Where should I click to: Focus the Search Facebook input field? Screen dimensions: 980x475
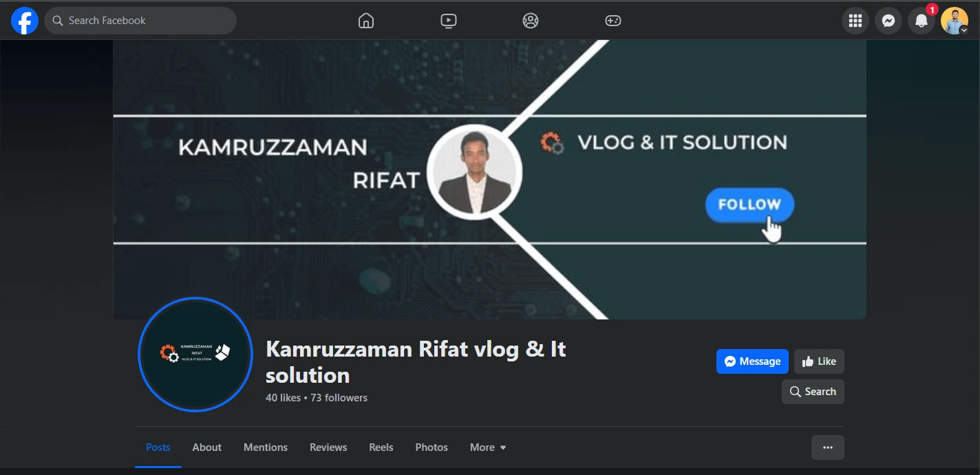coord(140,21)
